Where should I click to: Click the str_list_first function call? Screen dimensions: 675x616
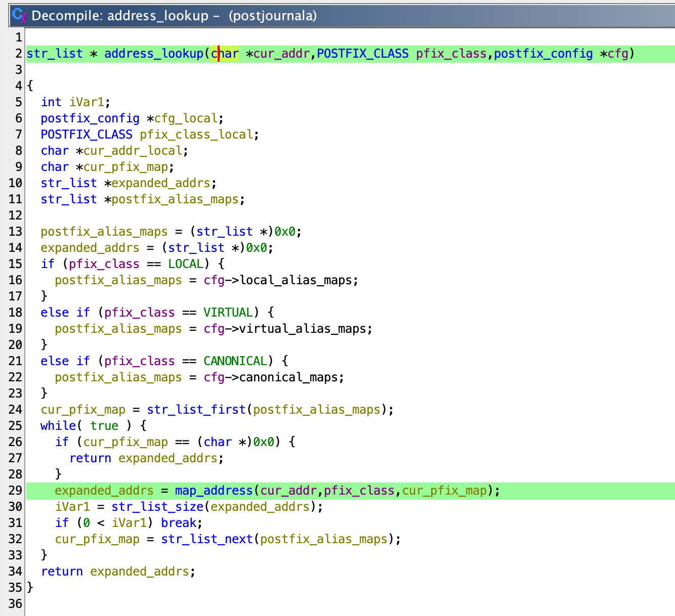pos(196,410)
